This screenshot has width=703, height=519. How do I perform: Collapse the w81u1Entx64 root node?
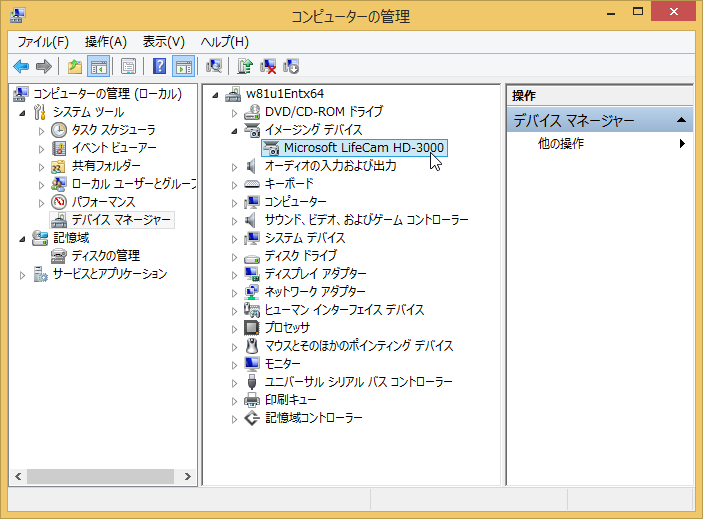(215, 95)
